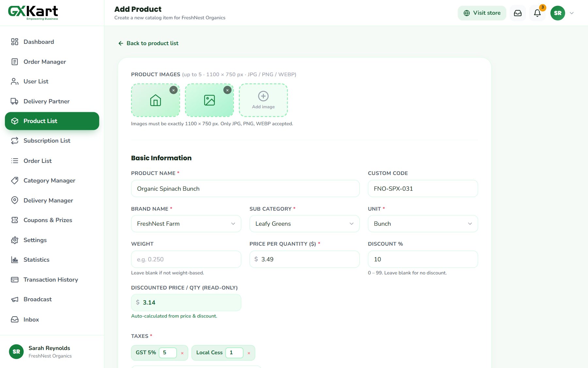Open the Brand Name dropdown
The width and height of the screenshot is (588, 368).
(186, 224)
